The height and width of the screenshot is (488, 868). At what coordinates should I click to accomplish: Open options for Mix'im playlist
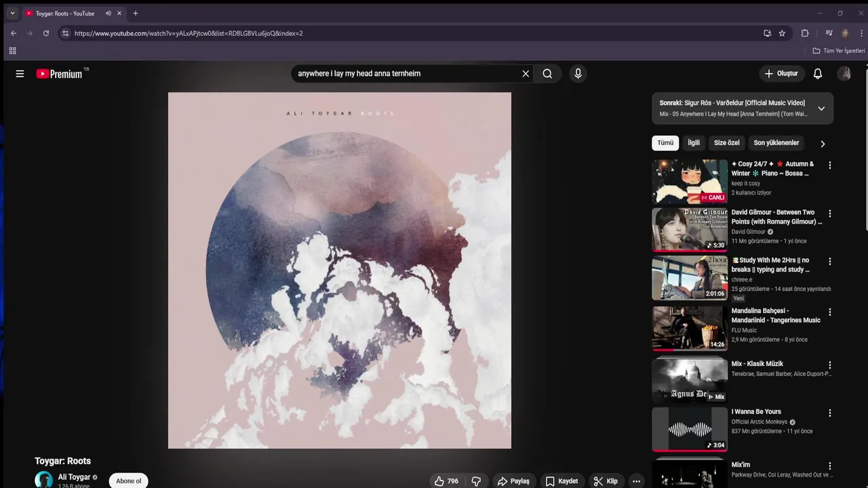pos(829,466)
